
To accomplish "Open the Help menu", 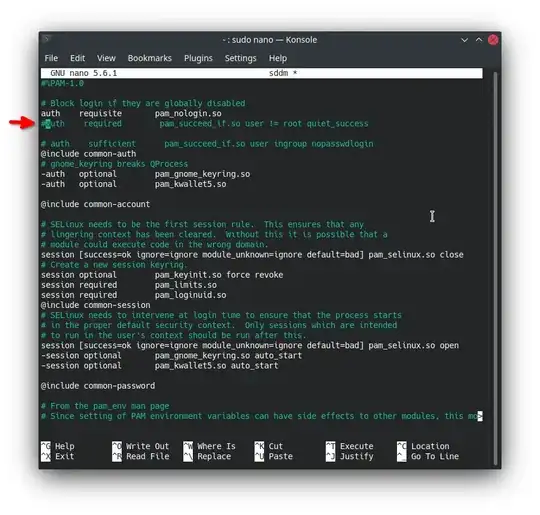I will tap(278, 58).
